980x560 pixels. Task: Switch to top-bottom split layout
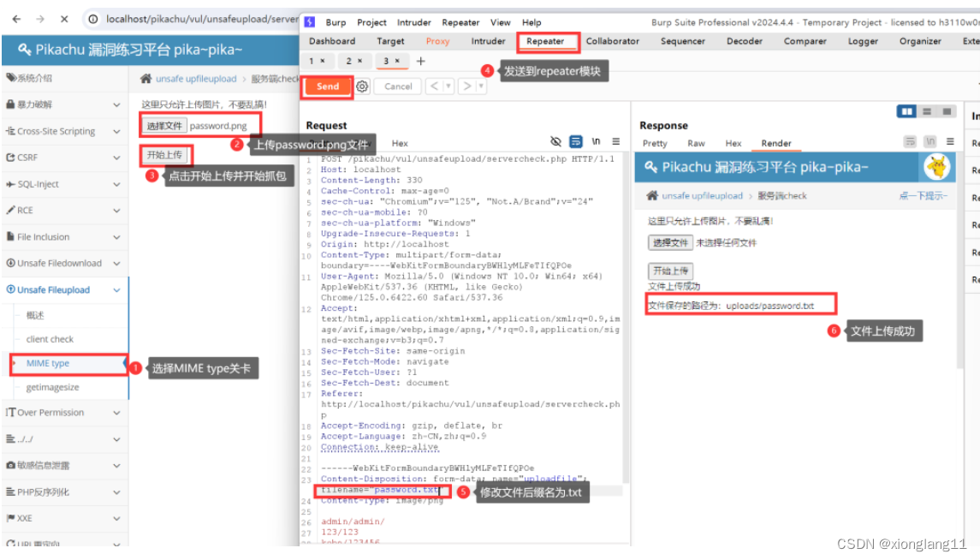pos(927,111)
